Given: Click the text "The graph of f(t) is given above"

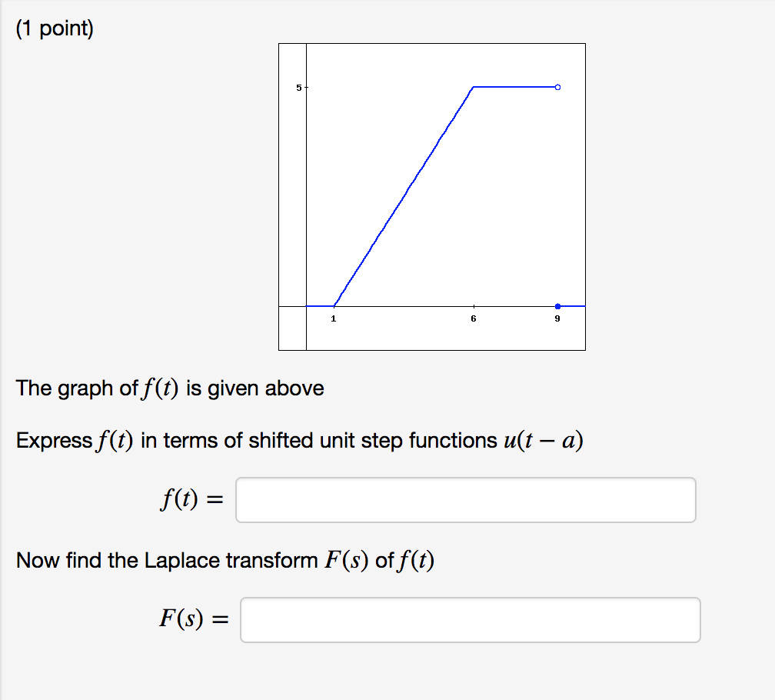Looking at the screenshot, I should (x=170, y=388).
